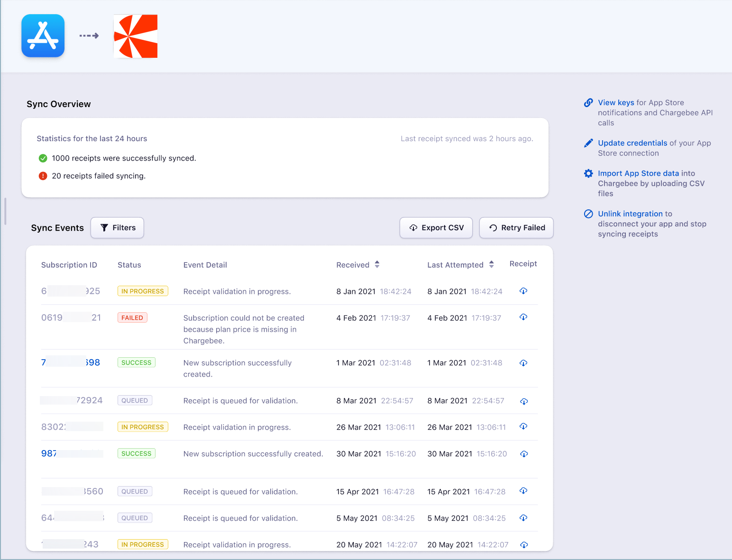732x560 pixels.
Task: Open the Import App Store data link
Action: pyautogui.click(x=638, y=173)
